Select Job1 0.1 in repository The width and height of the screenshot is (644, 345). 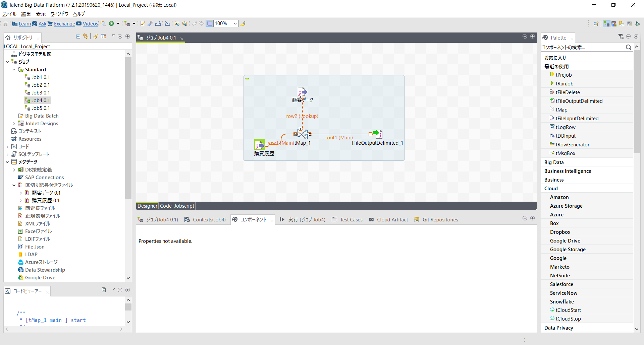point(41,77)
